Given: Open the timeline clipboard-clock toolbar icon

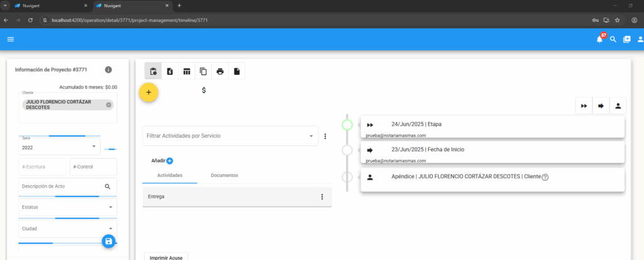Looking at the screenshot, I should (x=153, y=71).
